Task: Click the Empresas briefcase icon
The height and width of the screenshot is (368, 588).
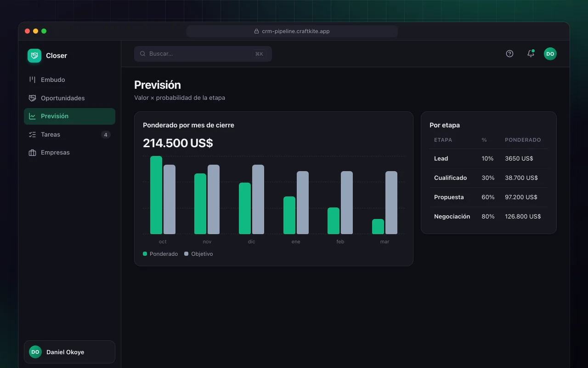Action: [32, 153]
